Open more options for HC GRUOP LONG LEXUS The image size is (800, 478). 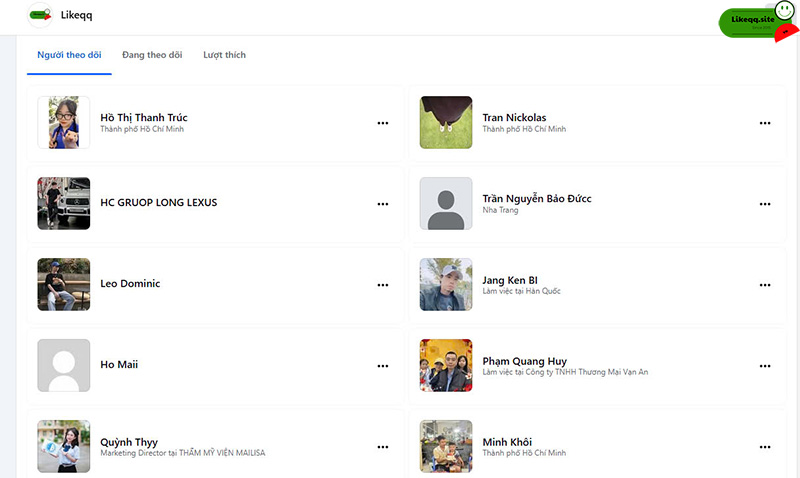click(x=383, y=204)
